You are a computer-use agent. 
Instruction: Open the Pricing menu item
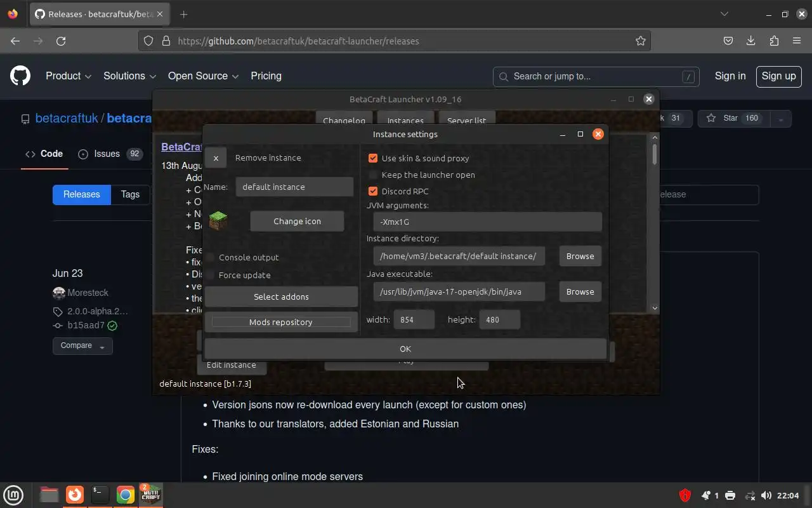pyautogui.click(x=266, y=76)
